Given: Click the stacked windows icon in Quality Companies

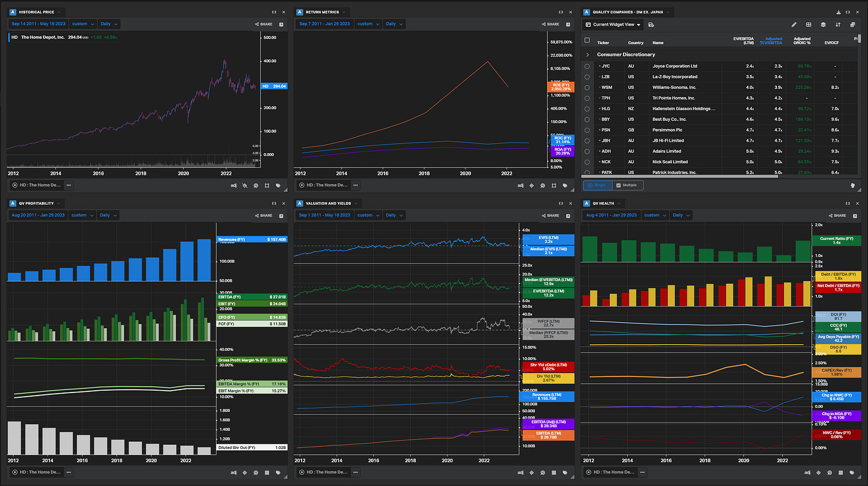Looking at the screenshot, I should (x=853, y=24).
